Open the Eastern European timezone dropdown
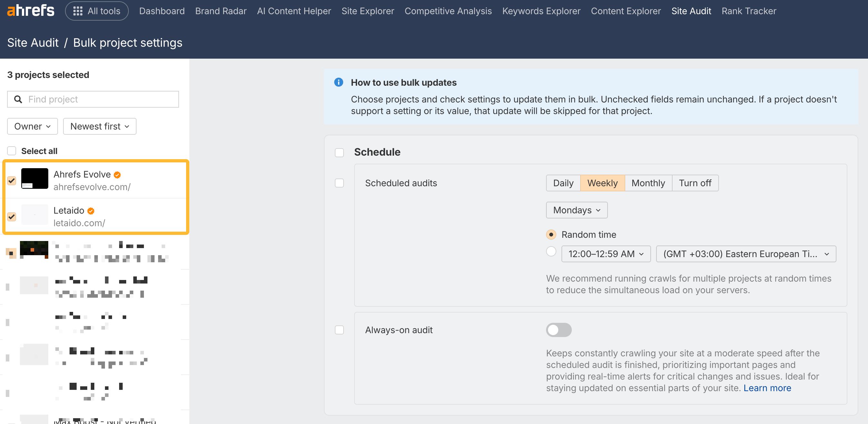This screenshot has height=424, width=868. tap(746, 254)
